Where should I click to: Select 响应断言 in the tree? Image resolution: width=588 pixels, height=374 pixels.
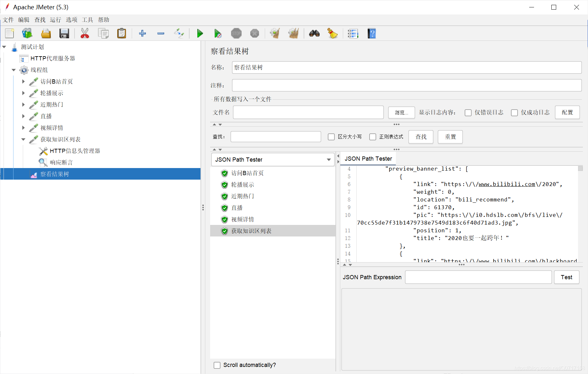pyautogui.click(x=61, y=163)
